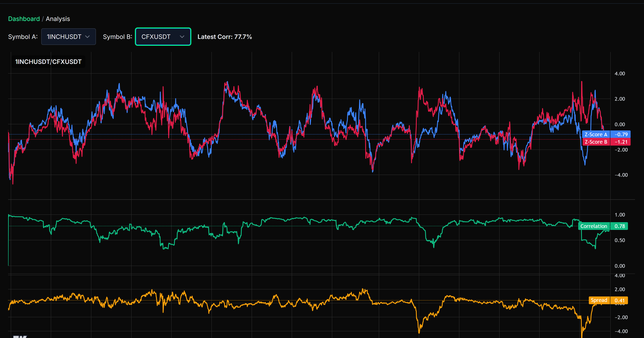The image size is (644, 338).
Task: Go to the Dashboard breadcrumb link
Action: (24, 19)
